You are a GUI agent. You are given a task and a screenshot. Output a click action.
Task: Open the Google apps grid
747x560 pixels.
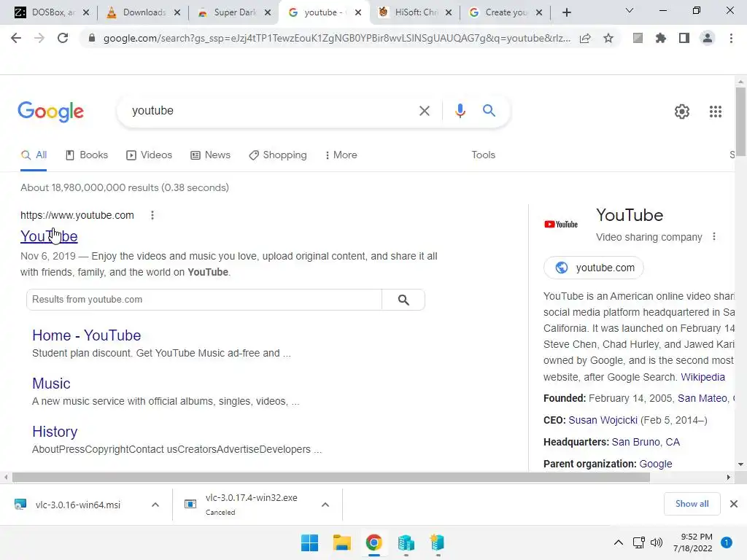(715, 112)
